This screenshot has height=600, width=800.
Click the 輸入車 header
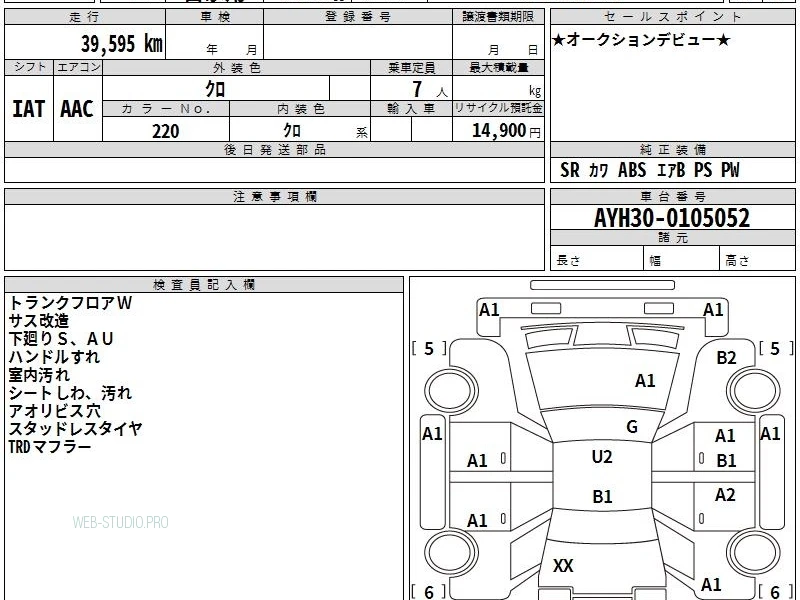(x=411, y=109)
